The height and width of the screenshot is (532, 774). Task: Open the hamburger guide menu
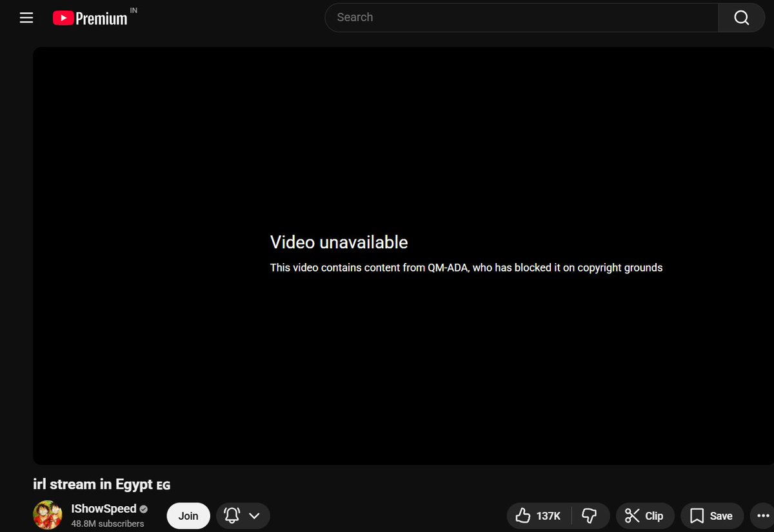coord(26,18)
